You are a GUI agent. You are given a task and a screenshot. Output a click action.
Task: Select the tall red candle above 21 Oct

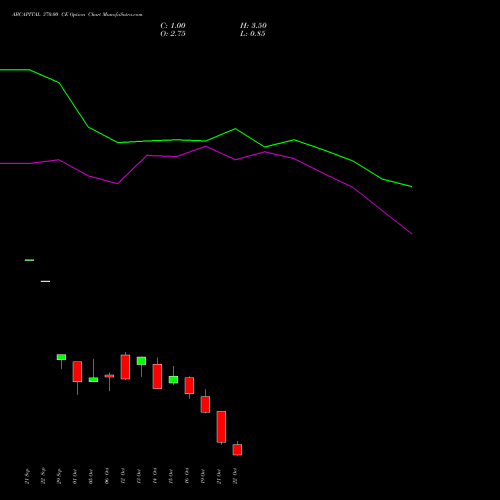pyautogui.click(x=221, y=427)
